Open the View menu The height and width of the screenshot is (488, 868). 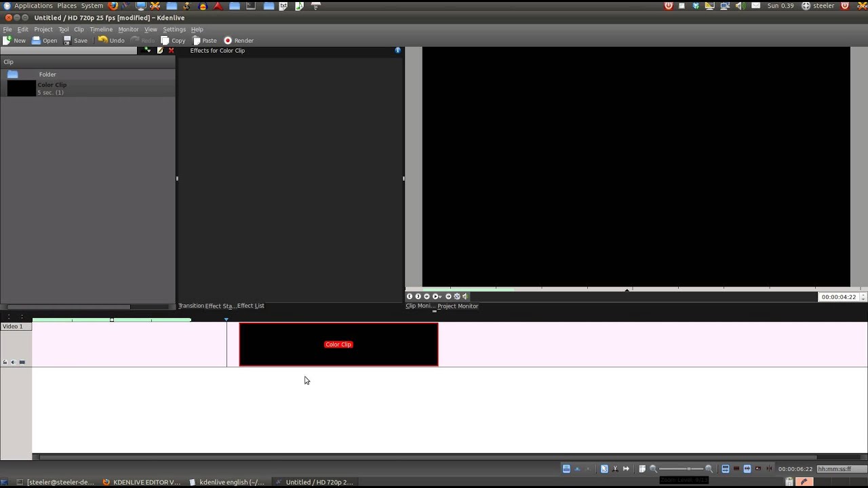151,29
